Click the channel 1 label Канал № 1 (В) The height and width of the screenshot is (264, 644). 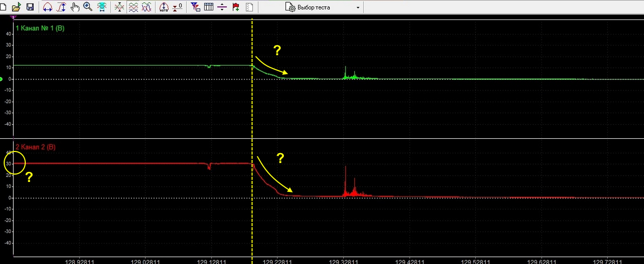[x=40, y=27]
